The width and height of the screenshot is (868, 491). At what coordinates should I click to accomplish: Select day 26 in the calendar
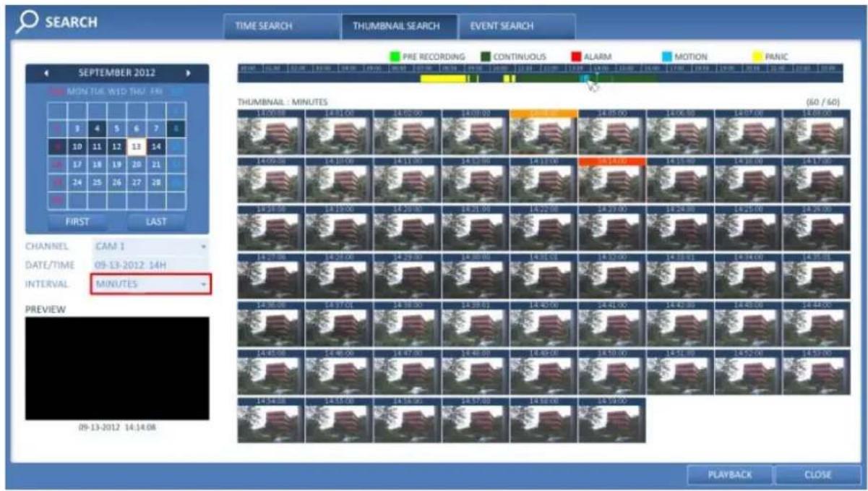[117, 182]
